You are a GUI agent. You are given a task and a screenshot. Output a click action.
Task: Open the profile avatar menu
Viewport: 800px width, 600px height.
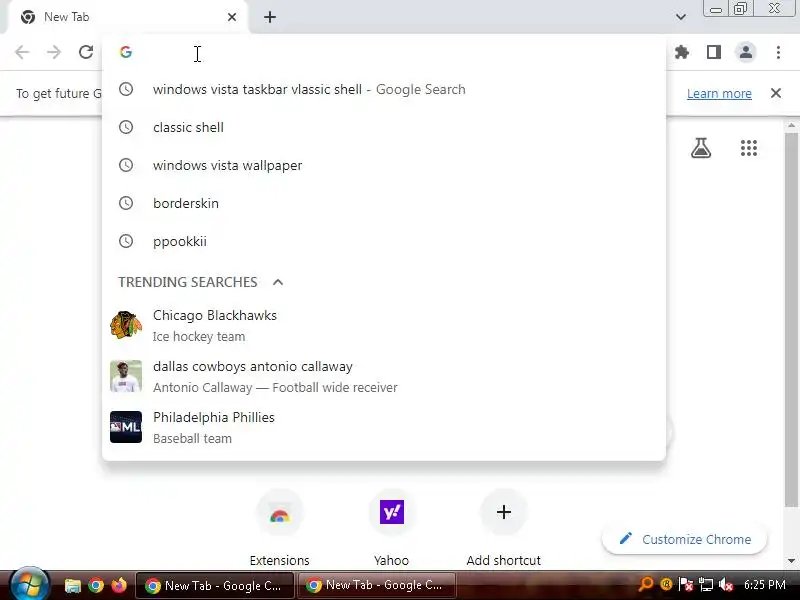pyautogui.click(x=746, y=52)
